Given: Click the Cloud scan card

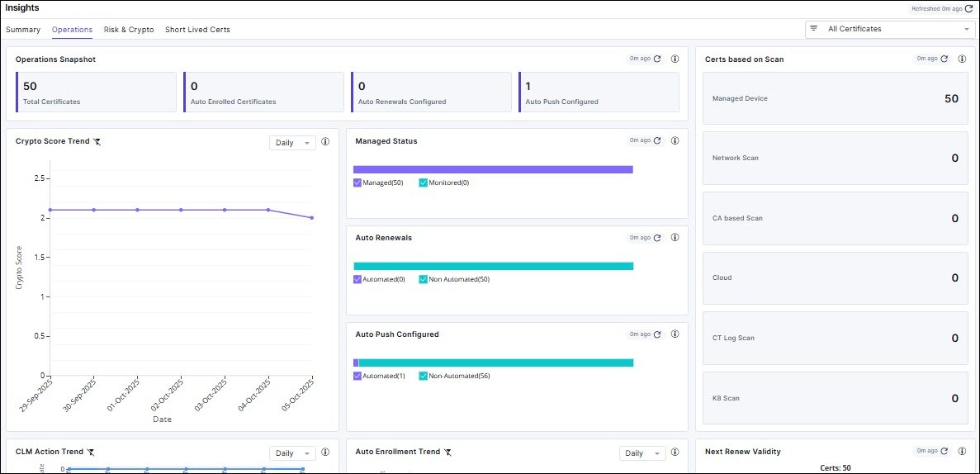Looking at the screenshot, I should click(835, 277).
